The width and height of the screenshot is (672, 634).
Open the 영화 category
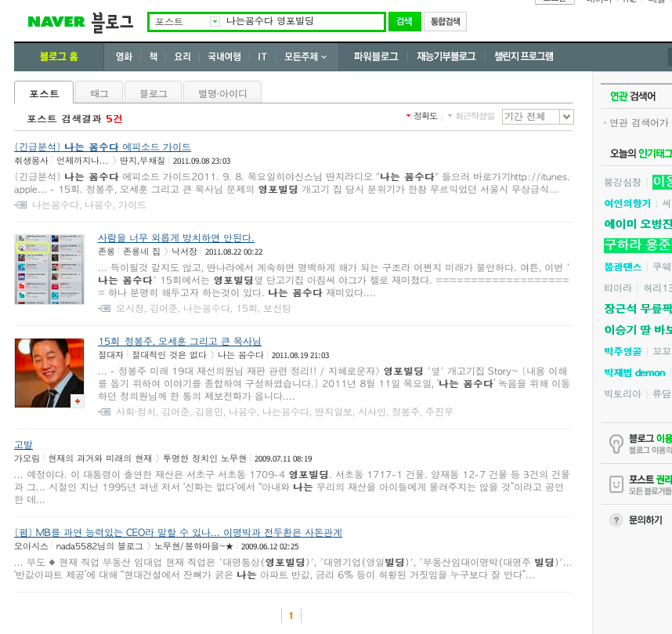(x=124, y=56)
